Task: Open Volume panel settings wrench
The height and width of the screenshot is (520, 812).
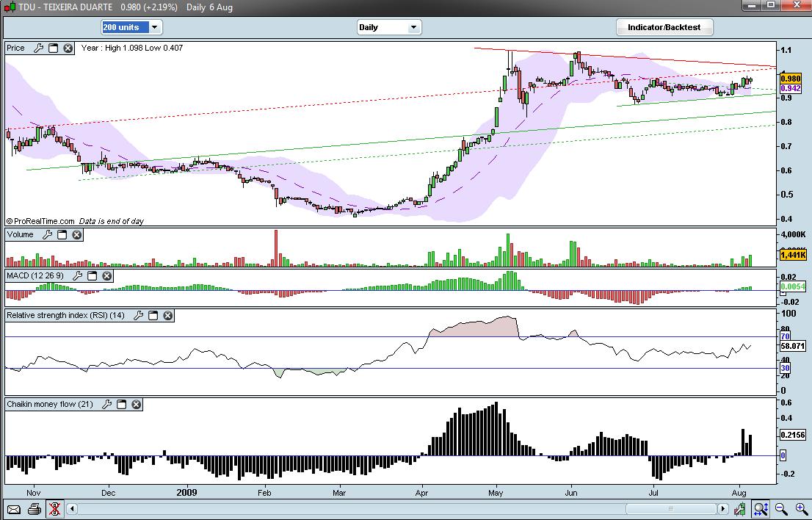Action: 47,234
